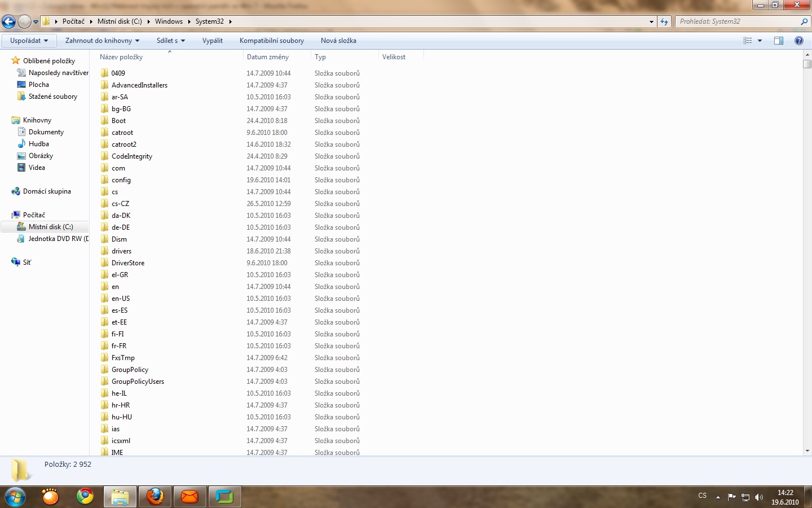Toggle the preview pane icon
812x508 pixels.
[x=779, y=41]
